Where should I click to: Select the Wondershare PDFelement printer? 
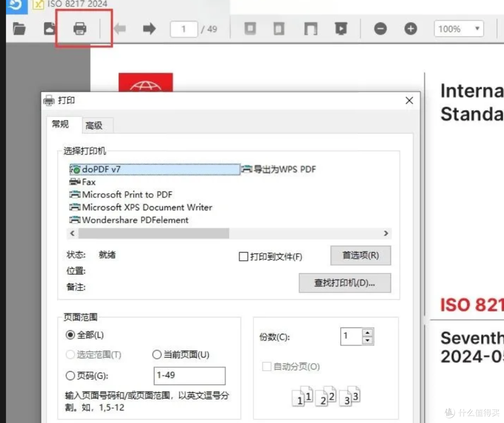pyautogui.click(x=129, y=220)
